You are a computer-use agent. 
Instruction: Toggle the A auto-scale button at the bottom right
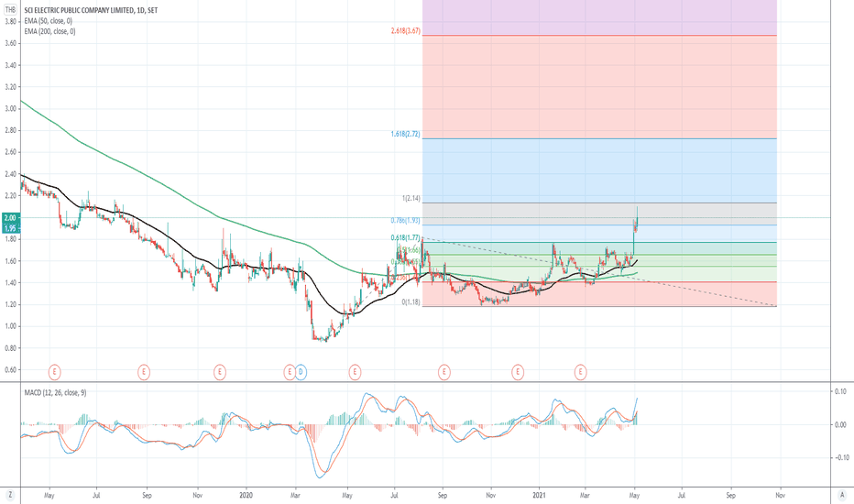coord(842,495)
